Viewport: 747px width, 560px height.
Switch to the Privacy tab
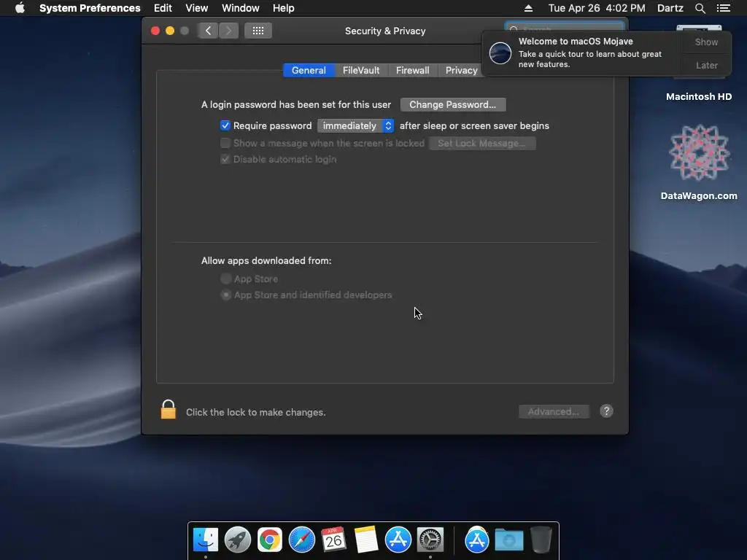[461, 71]
